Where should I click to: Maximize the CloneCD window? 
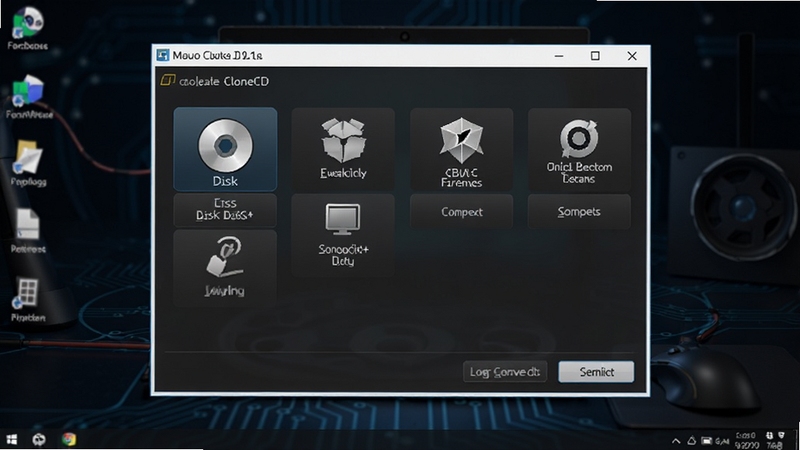click(595, 56)
